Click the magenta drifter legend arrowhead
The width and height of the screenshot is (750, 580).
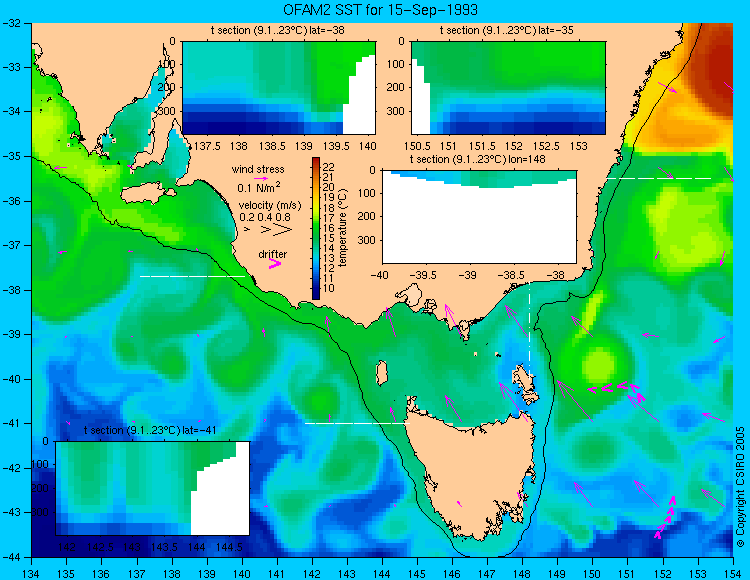[x=275, y=264]
